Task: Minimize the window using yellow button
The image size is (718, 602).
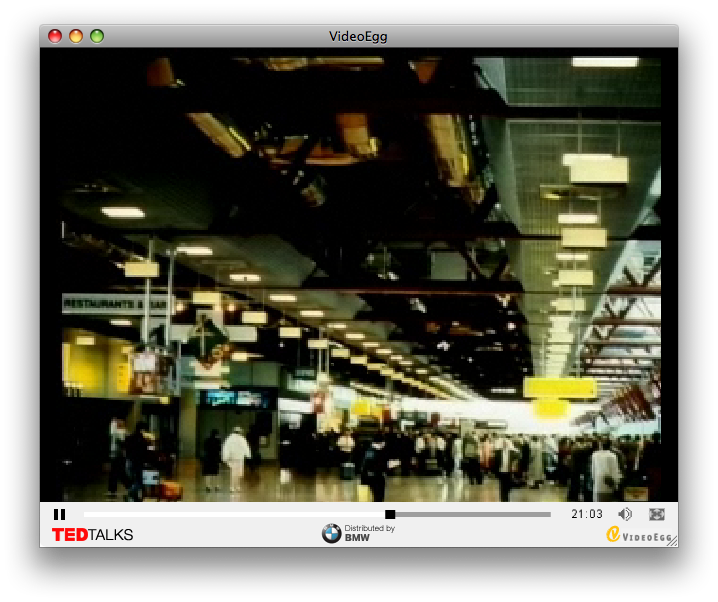Action: (76, 36)
